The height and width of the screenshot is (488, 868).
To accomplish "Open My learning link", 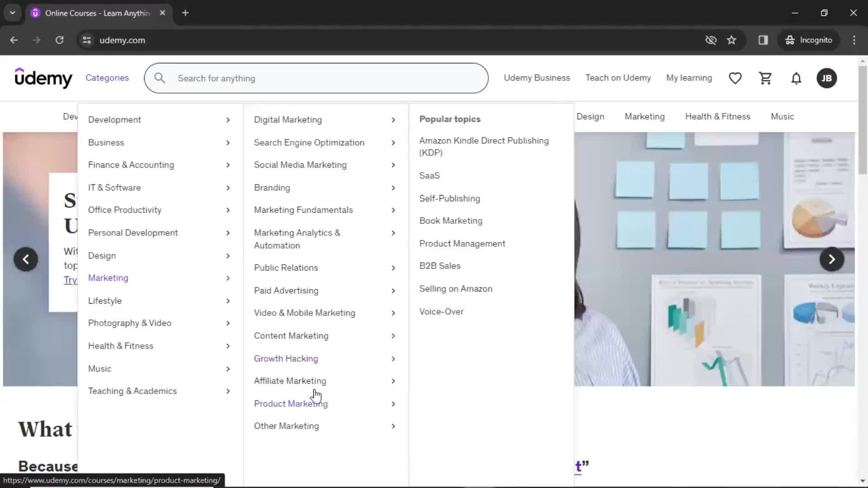I will [x=689, y=78].
